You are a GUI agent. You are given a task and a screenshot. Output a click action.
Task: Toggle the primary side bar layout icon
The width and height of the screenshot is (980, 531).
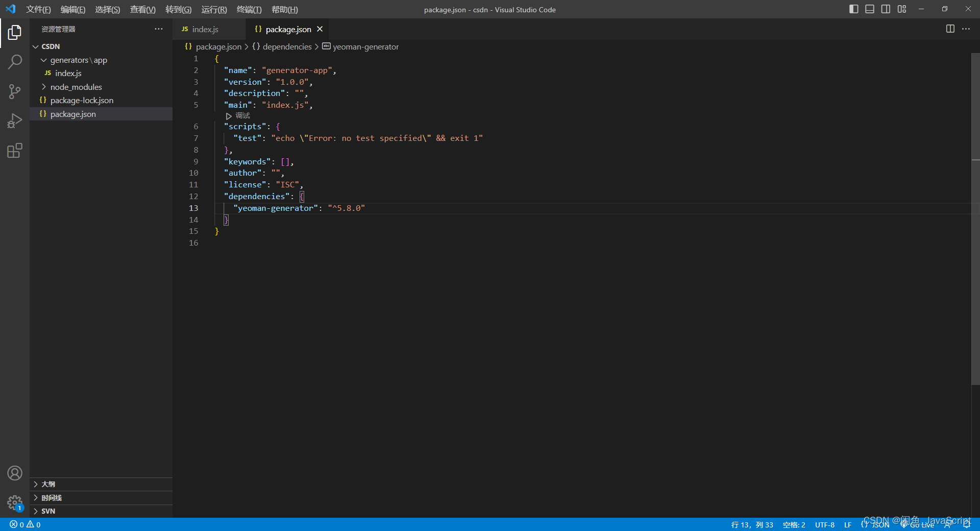(x=853, y=9)
